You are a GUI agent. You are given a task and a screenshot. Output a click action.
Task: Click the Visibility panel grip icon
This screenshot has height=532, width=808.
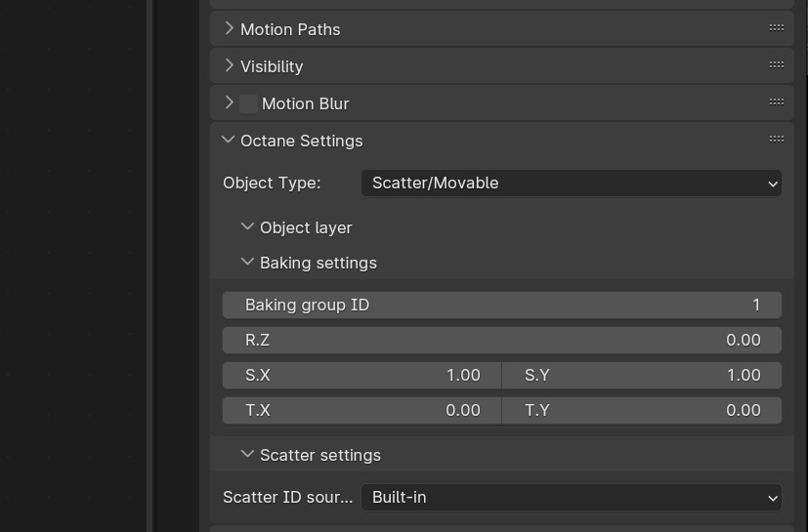click(777, 64)
